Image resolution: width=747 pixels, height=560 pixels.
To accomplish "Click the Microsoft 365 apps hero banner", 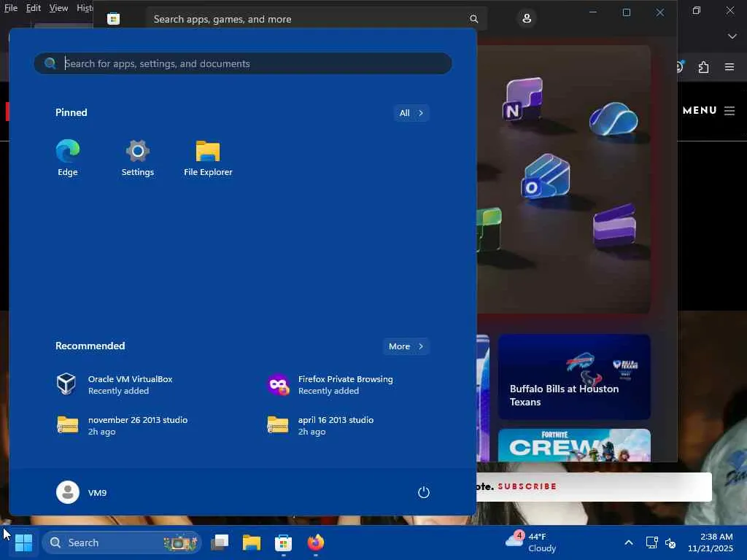I will coord(564,179).
